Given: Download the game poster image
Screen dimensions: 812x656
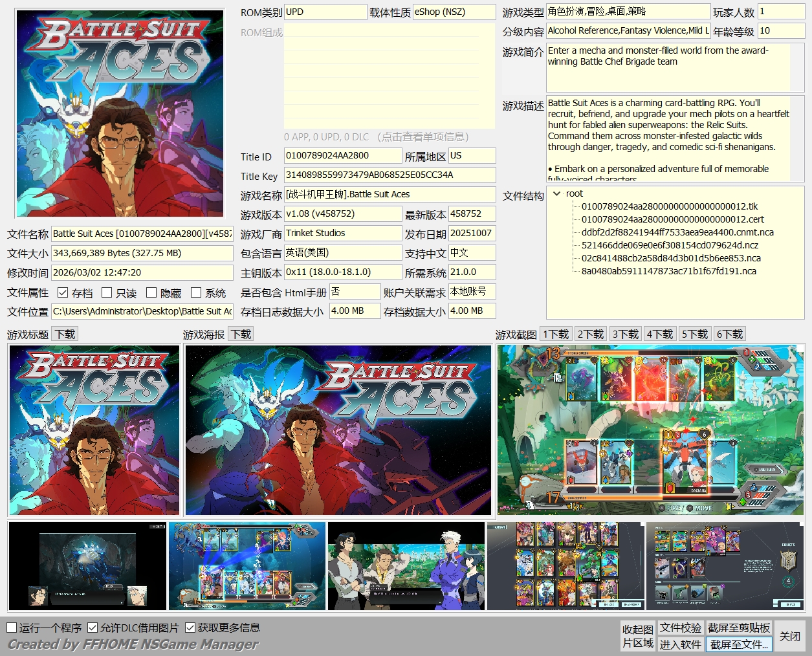Looking at the screenshot, I should (241, 334).
